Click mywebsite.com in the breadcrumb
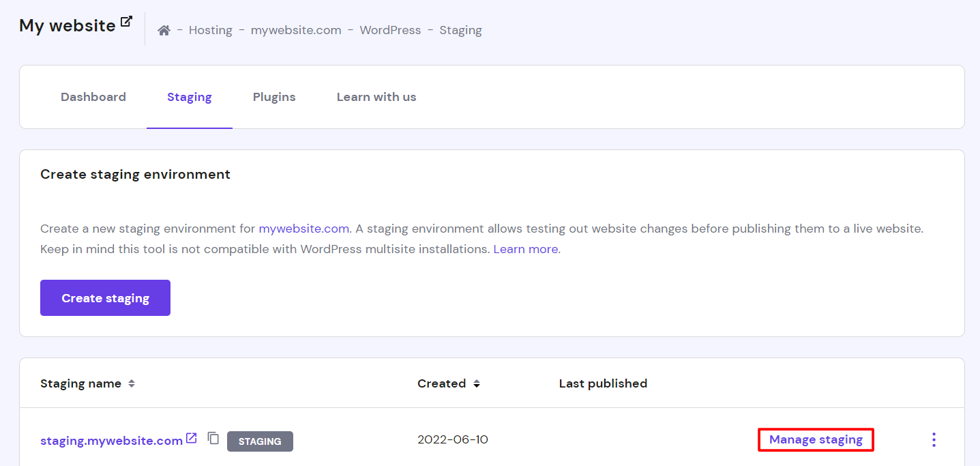This screenshot has height=466, width=980. click(x=295, y=29)
